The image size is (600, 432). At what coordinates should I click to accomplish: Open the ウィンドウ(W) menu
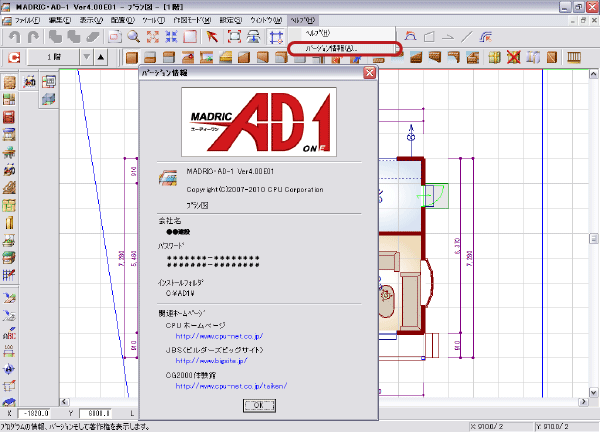pos(266,20)
